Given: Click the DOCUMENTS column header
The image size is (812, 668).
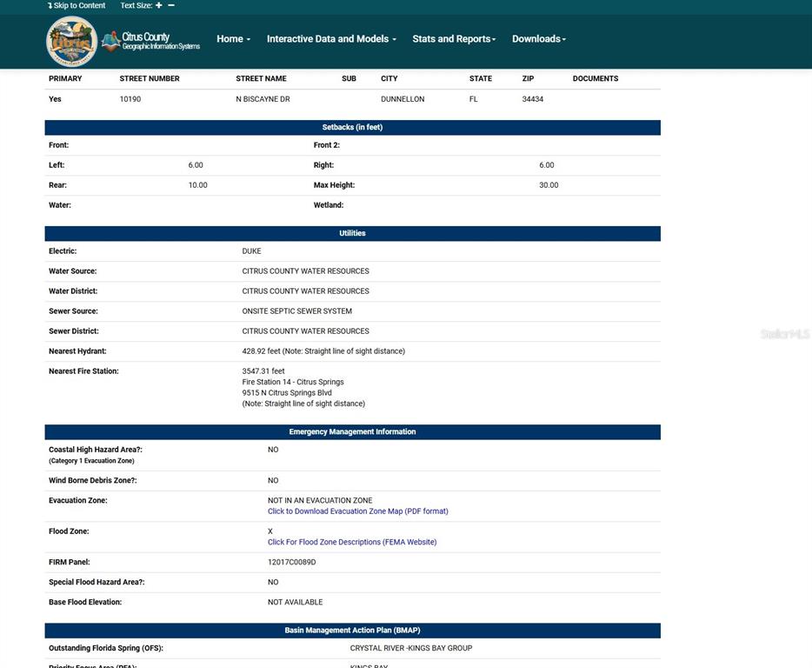Looking at the screenshot, I should (596, 78).
